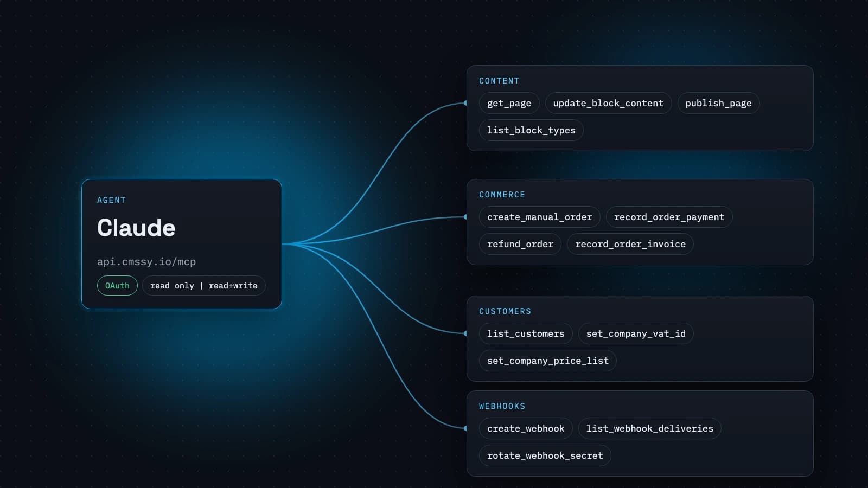Click the connector dot on the Content card

tap(466, 103)
